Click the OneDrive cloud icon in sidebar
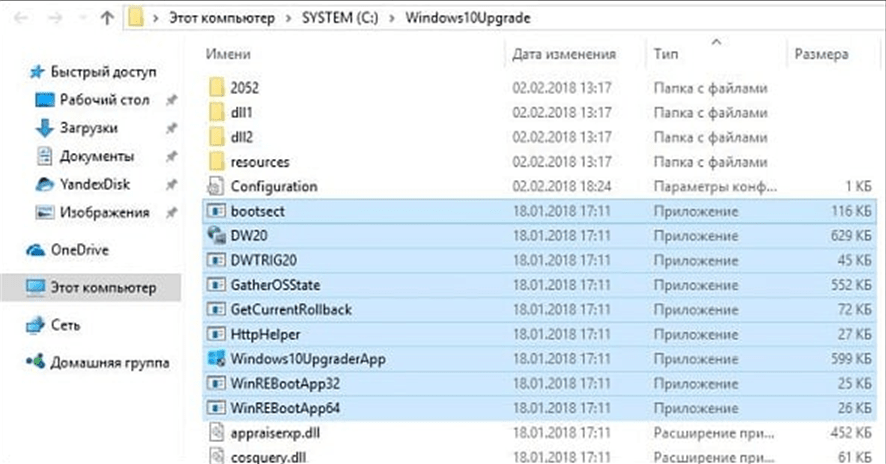This screenshot has width=886, height=464. point(36,250)
